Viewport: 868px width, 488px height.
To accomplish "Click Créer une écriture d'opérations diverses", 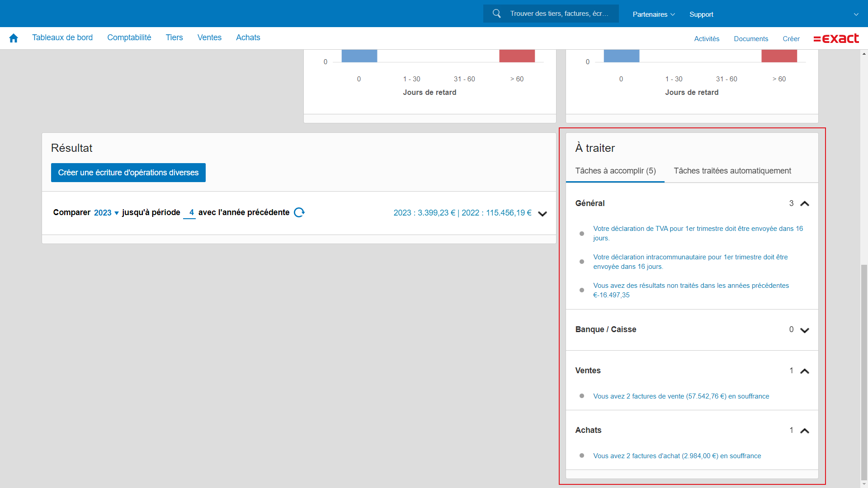I will tap(128, 173).
